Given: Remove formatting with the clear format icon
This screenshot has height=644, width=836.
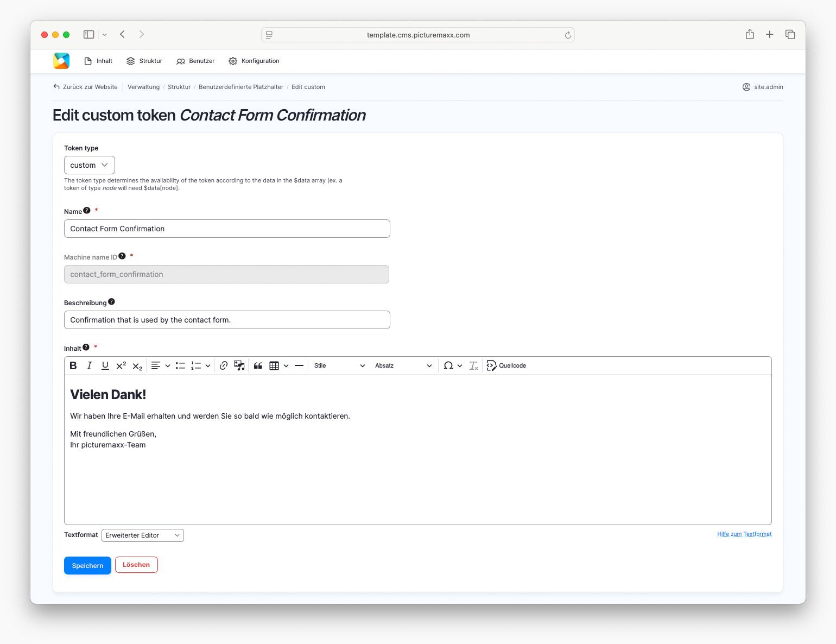Looking at the screenshot, I should tap(473, 366).
